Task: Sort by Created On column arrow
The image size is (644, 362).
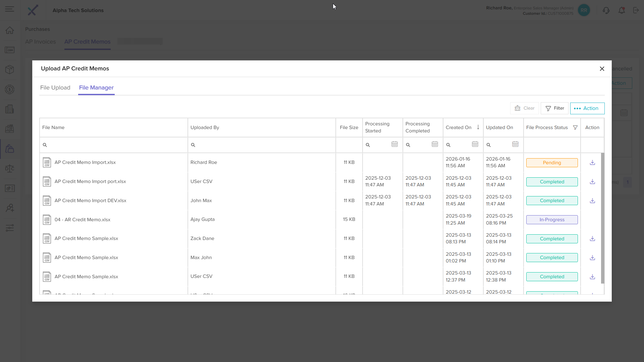Action: click(478, 127)
